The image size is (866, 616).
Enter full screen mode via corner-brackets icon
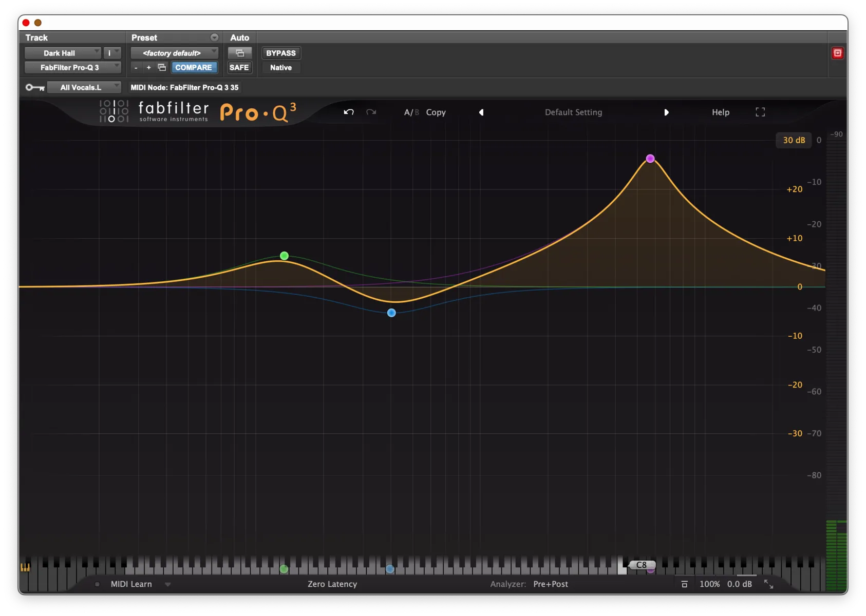pyautogui.click(x=760, y=112)
